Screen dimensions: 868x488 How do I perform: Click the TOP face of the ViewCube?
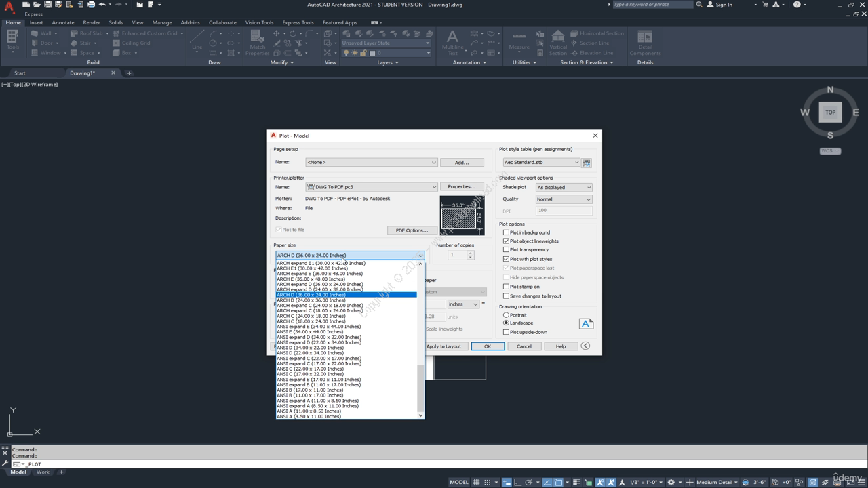pyautogui.click(x=830, y=113)
